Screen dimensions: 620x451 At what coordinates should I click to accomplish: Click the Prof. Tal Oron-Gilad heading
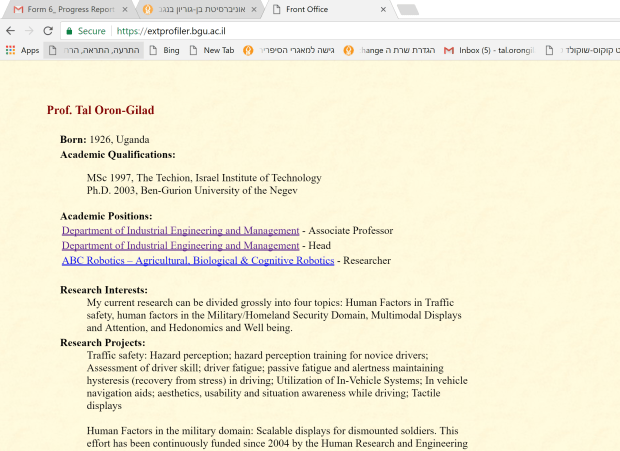pos(100,110)
